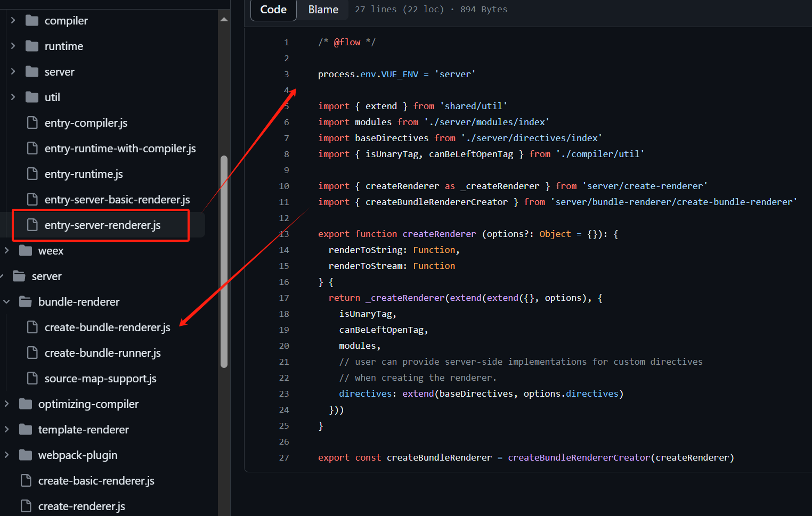Click 'baseDirectives' on line 7
The width and height of the screenshot is (812, 516).
pos(392,138)
